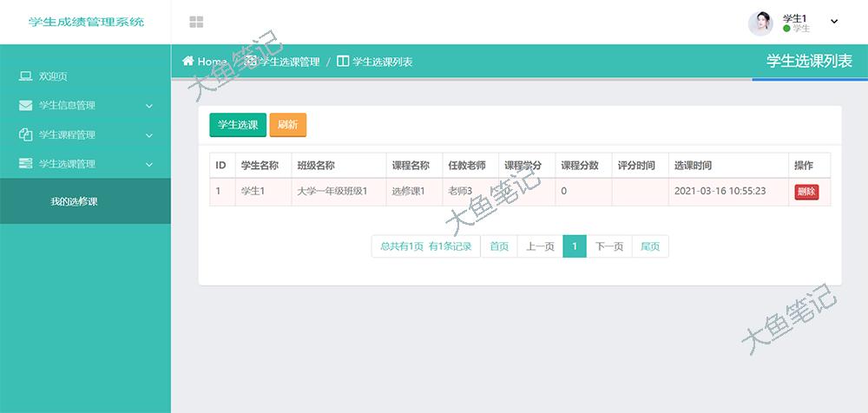Delete row 1 with red 删除 button
This screenshot has width=868, height=413.
pyautogui.click(x=806, y=192)
